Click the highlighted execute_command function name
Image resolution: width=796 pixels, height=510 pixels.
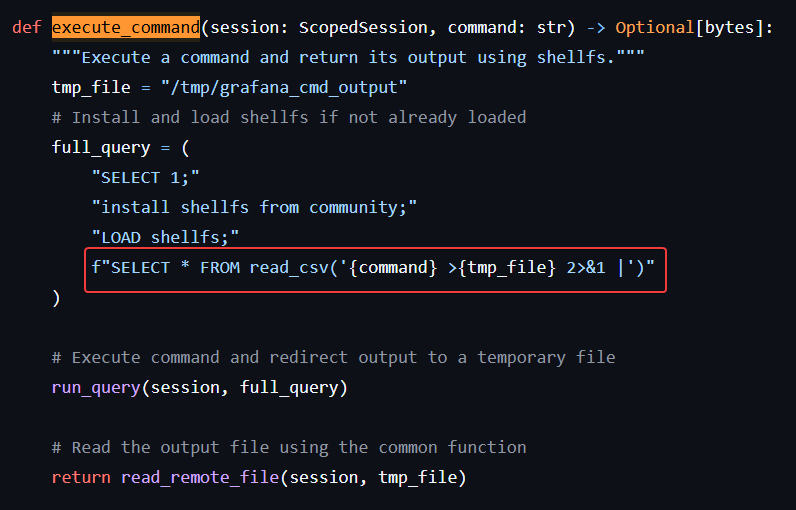pyautogui.click(x=126, y=27)
